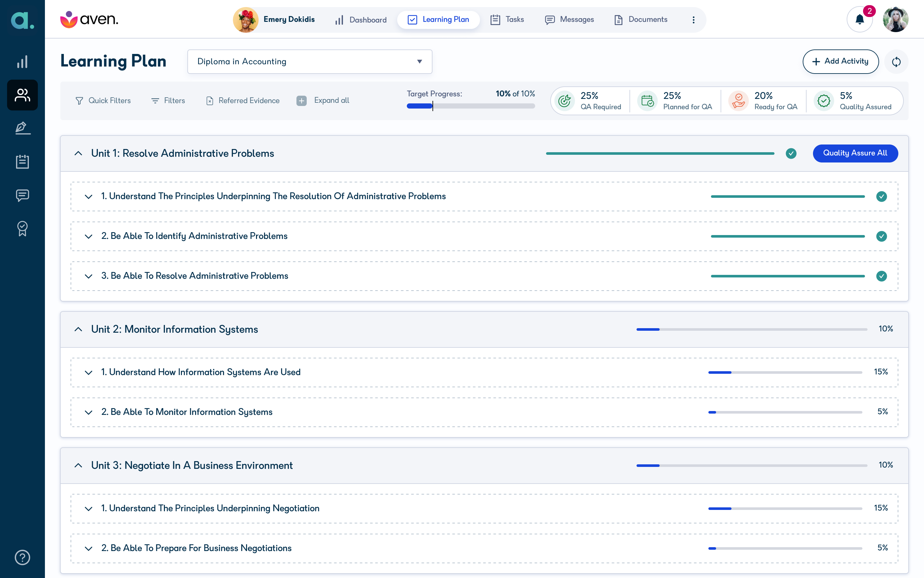
Task: Click the teal 'a.' sidebar logo
Action: (22, 20)
